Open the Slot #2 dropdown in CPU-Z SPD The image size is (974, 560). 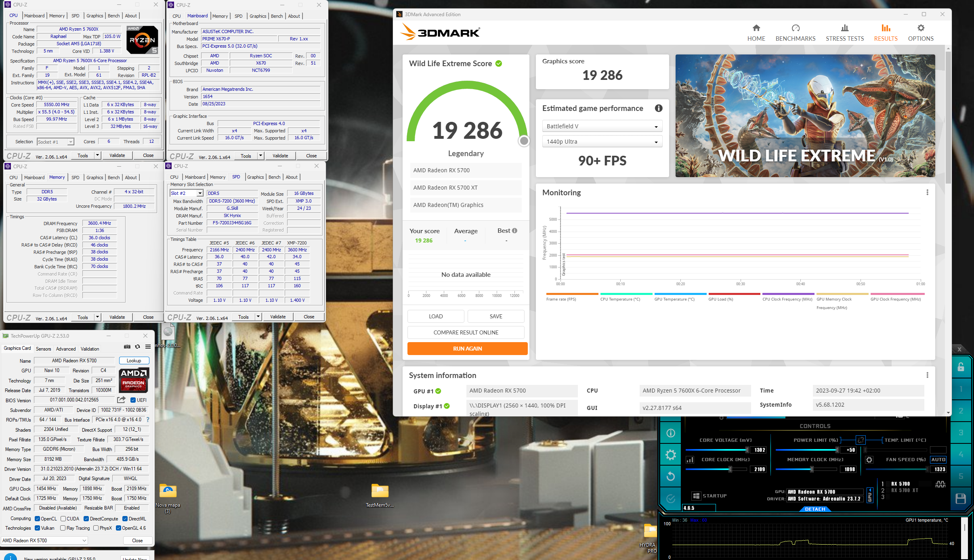click(x=186, y=193)
